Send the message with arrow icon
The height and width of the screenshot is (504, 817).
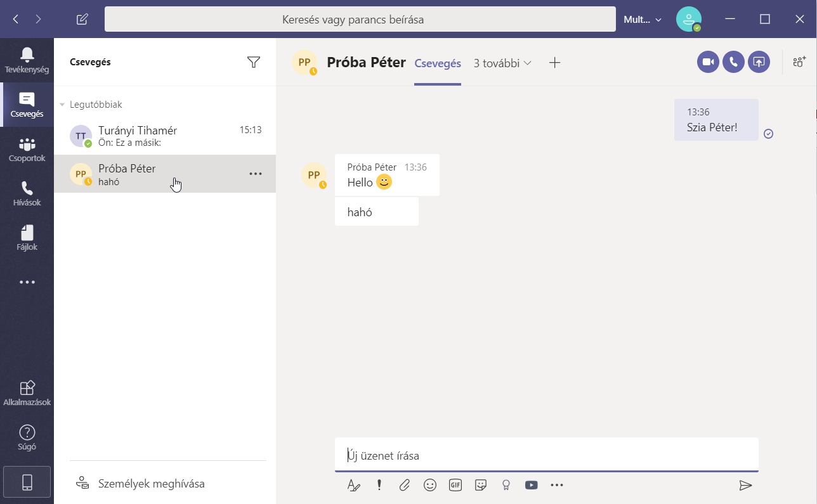(745, 485)
